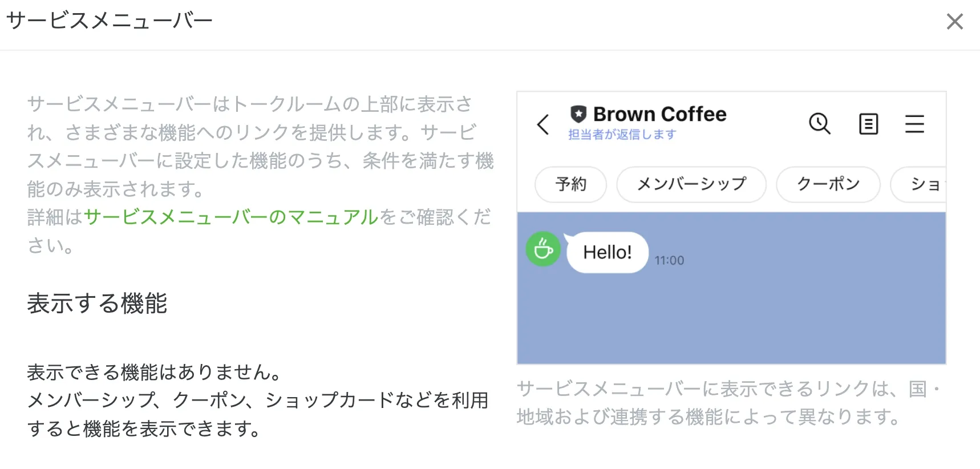Image resolution: width=980 pixels, height=469 pixels.
Task: Open the hamburger menu icon in preview
Action: [914, 124]
